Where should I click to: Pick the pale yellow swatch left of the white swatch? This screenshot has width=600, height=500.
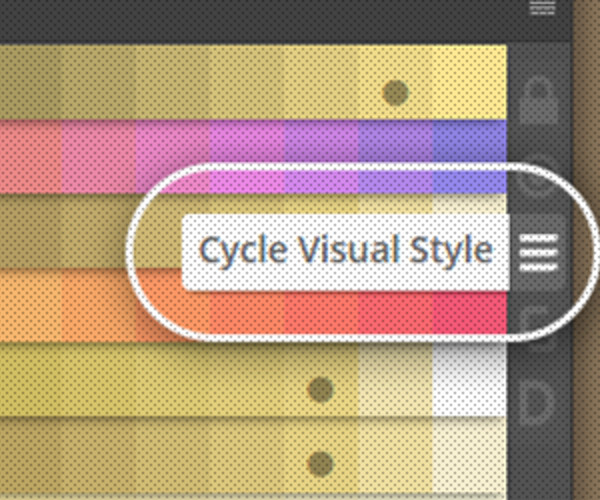pyautogui.click(x=396, y=379)
